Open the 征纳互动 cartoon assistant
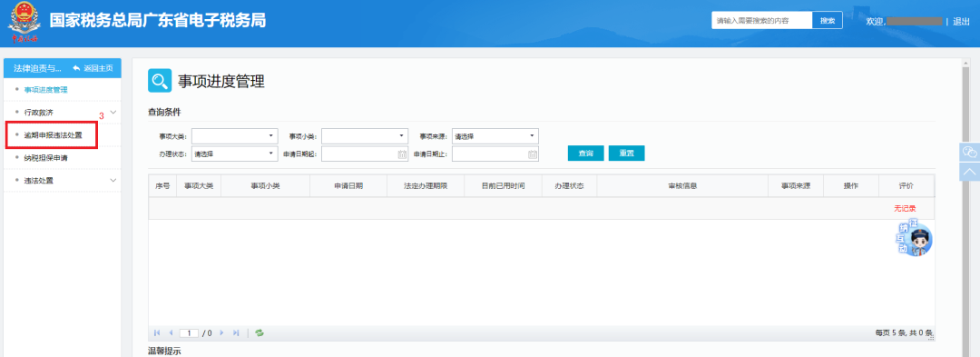980x357 pixels. 915,239
